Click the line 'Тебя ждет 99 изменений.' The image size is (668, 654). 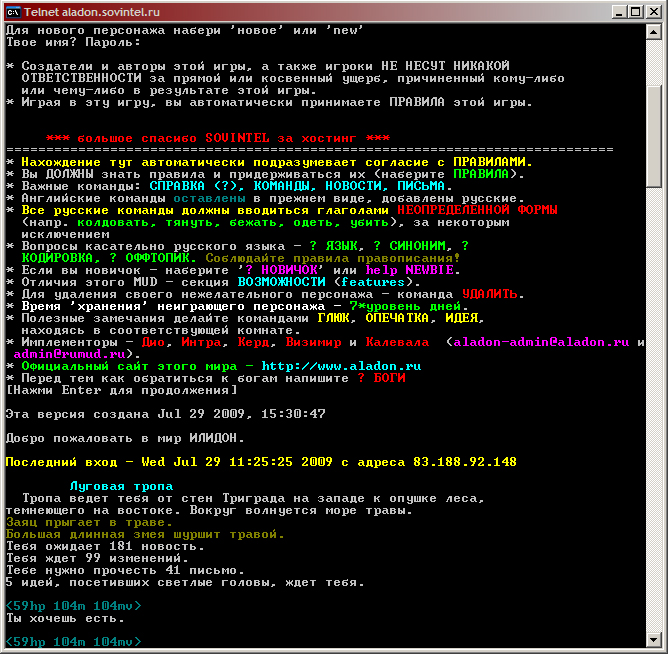coord(97,557)
